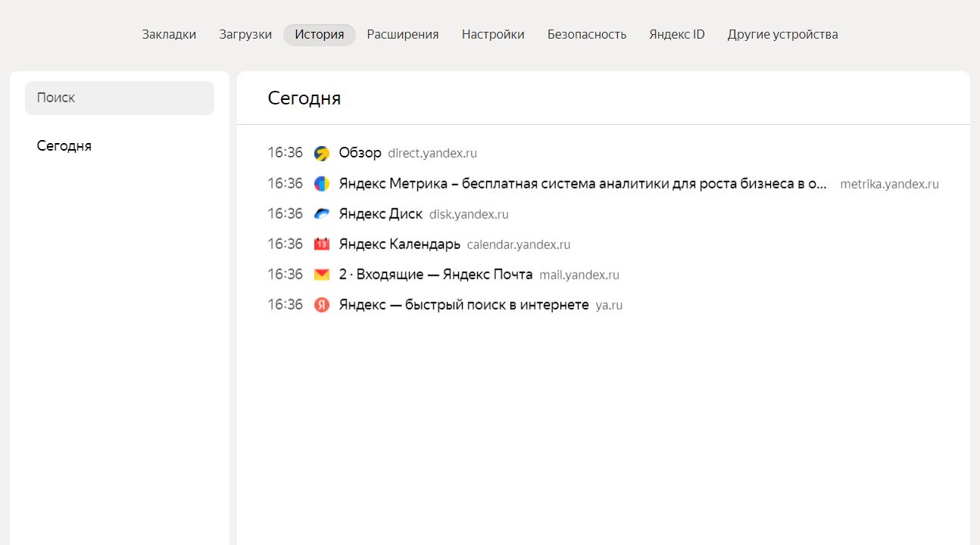Screen dimensions: 980x545
Task: Switch to the Закладки tab
Action: (169, 34)
